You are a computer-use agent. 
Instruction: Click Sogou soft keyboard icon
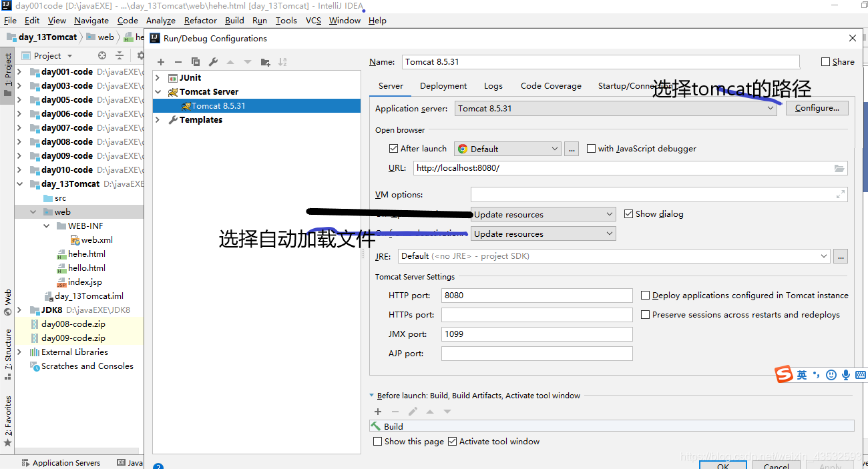coord(861,375)
